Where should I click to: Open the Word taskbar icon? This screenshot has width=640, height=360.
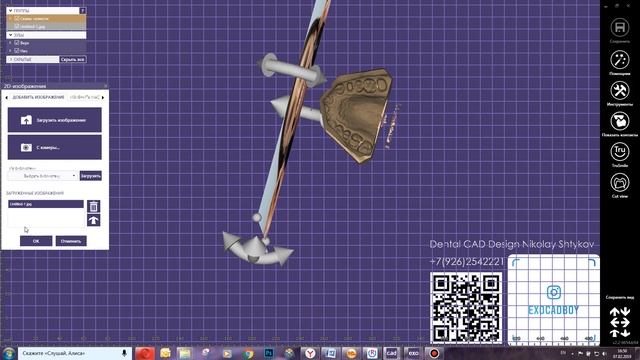330,353
